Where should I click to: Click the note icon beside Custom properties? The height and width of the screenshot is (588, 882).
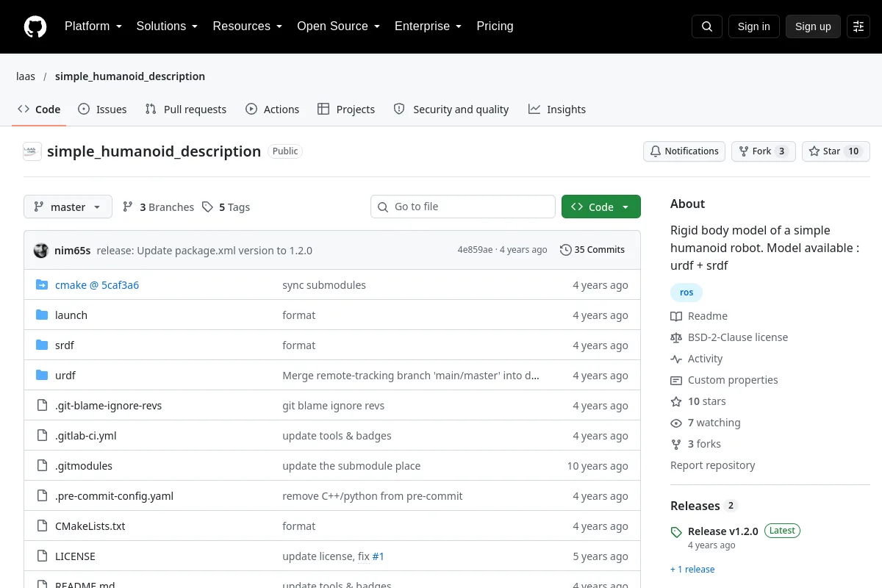(x=676, y=380)
